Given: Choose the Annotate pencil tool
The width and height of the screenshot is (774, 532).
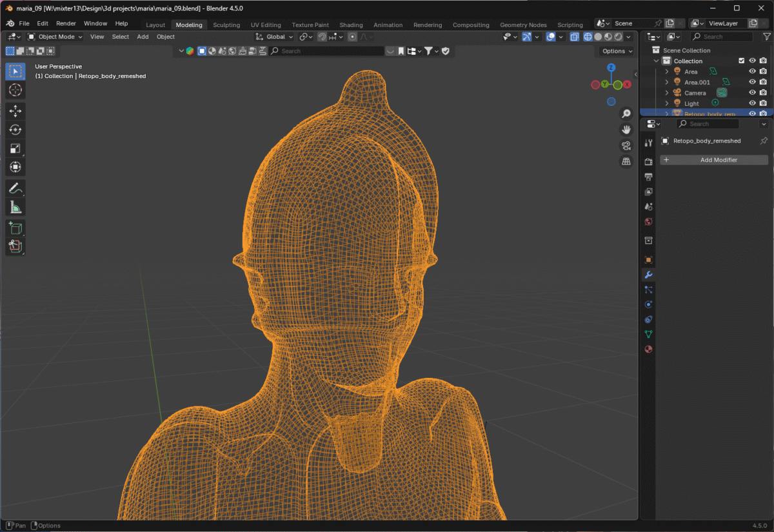Looking at the screenshot, I should tap(15, 188).
